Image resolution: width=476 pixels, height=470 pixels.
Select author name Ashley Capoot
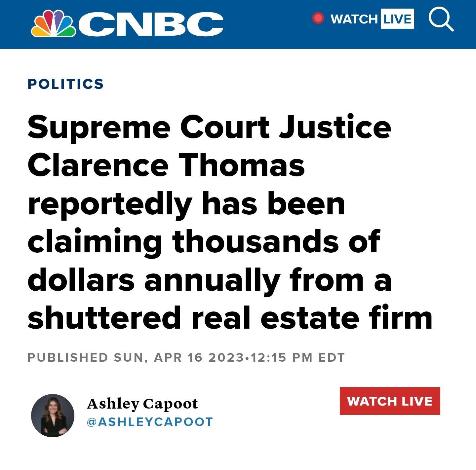click(141, 403)
